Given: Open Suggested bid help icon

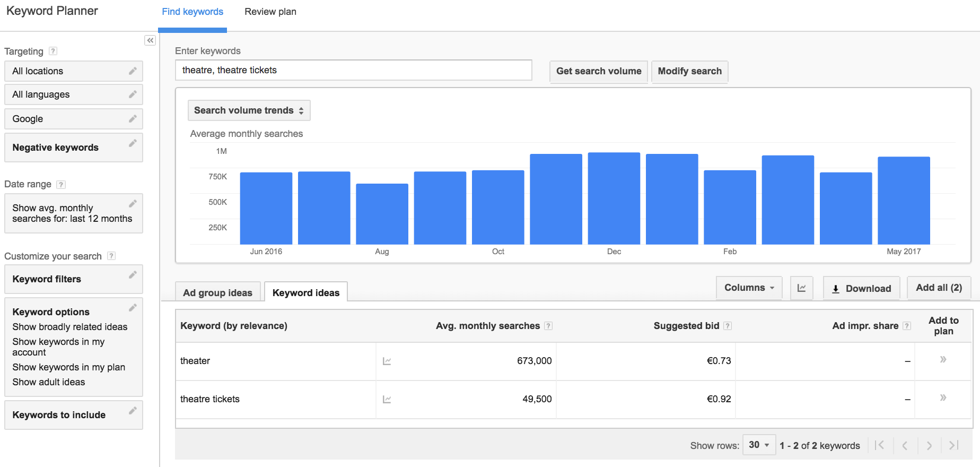Looking at the screenshot, I should 728,326.
